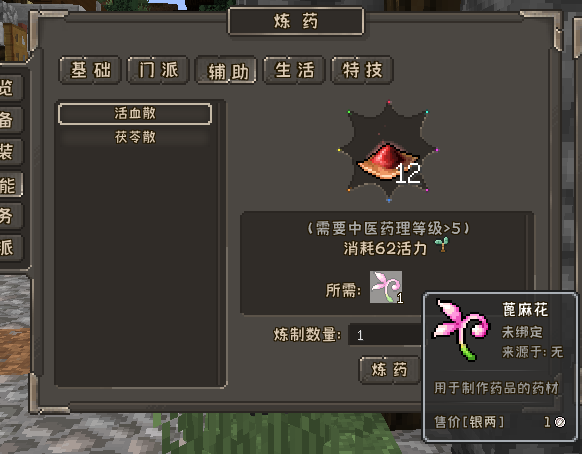Click the green sprout vitality icon
The width and height of the screenshot is (582, 454).
click(x=442, y=245)
